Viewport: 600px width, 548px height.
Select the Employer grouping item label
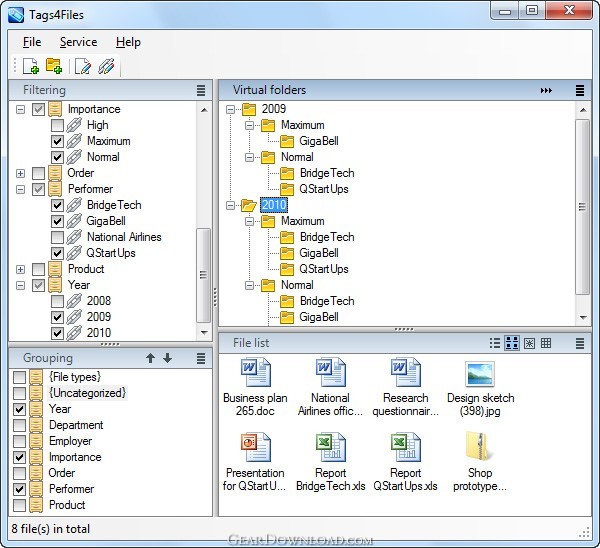coord(70,441)
